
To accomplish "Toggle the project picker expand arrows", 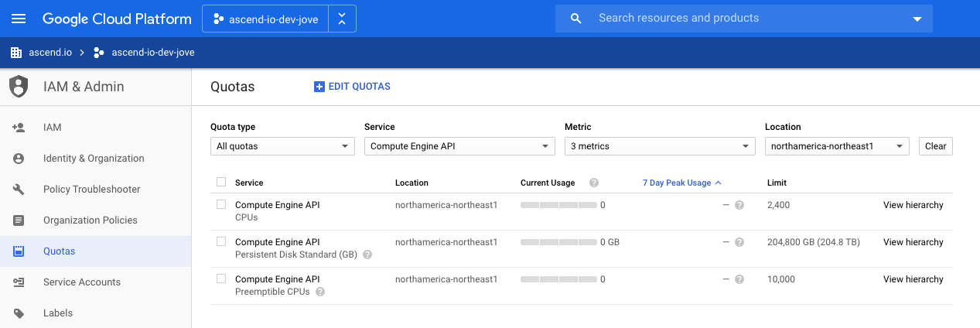I will pos(343,19).
